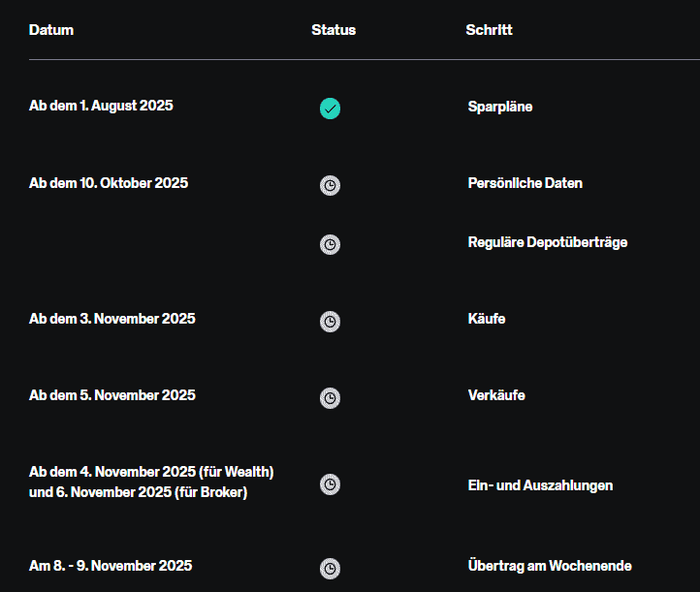The image size is (700, 592).
Task: Click the Ein- und Auszahlungen step
Action: (x=539, y=485)
